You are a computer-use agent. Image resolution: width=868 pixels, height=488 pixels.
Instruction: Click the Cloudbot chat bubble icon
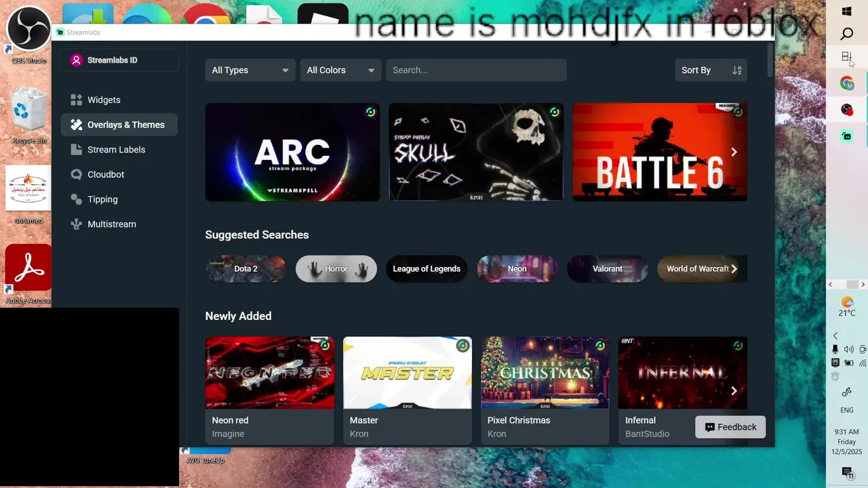pos(76,174)
